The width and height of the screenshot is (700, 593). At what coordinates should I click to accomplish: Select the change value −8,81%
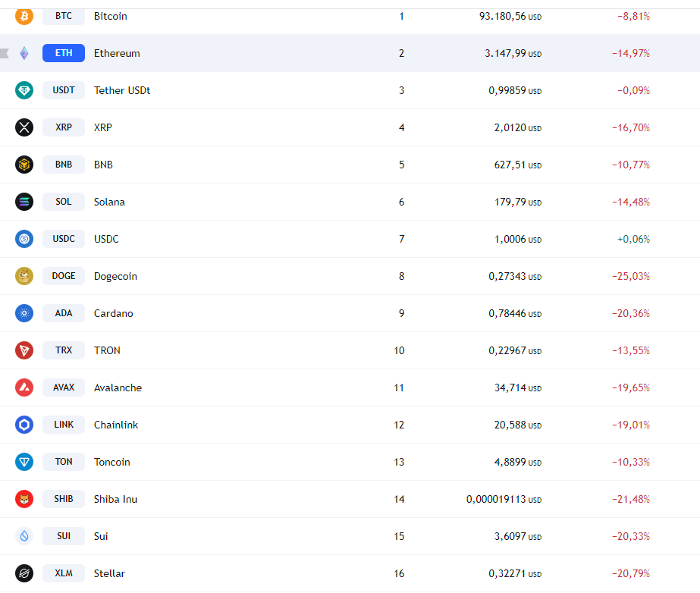click(x=633, y=17)
